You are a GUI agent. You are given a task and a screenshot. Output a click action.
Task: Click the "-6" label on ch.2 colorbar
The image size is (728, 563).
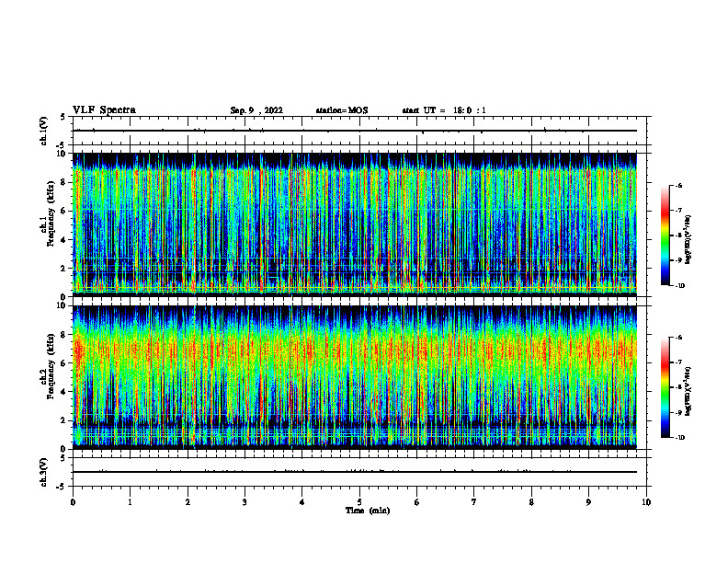(x=679, y=338)
